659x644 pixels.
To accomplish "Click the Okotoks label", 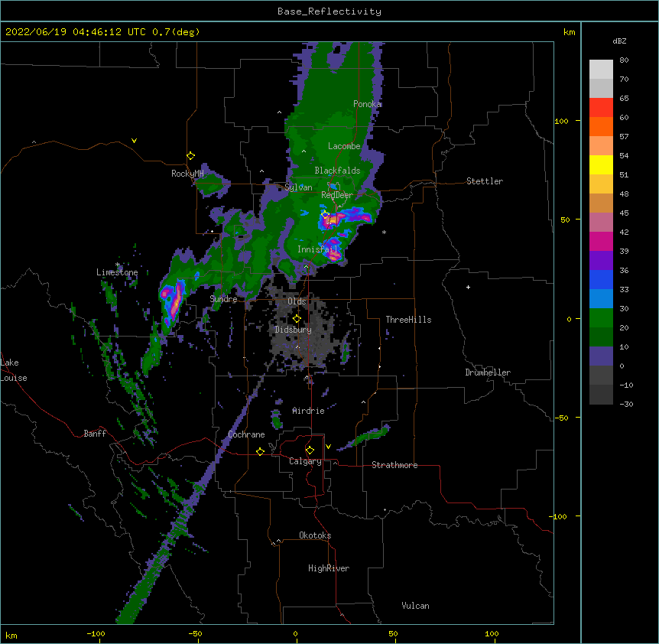I will coord(315,535).
